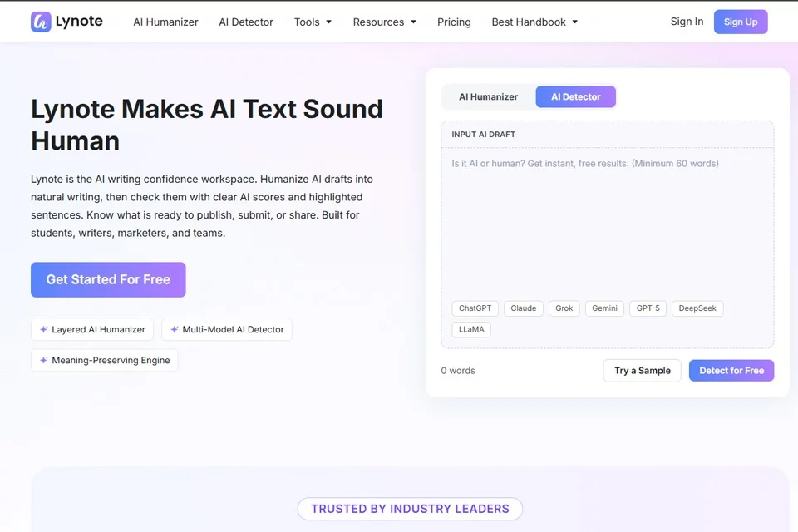This screenshot has width=798, height=532.
Task: Open the Best Handbook dropdown
Action: pyautogui.click(x=534, y=22)
